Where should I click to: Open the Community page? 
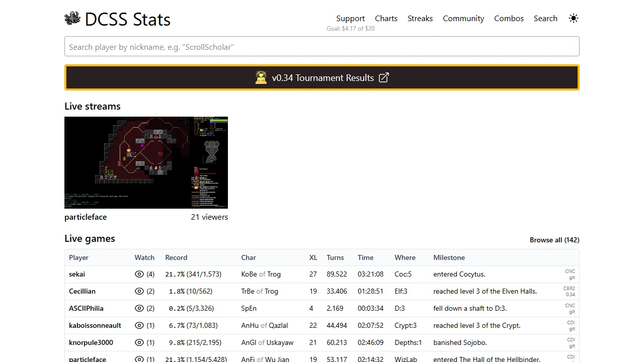coord(463,18)
